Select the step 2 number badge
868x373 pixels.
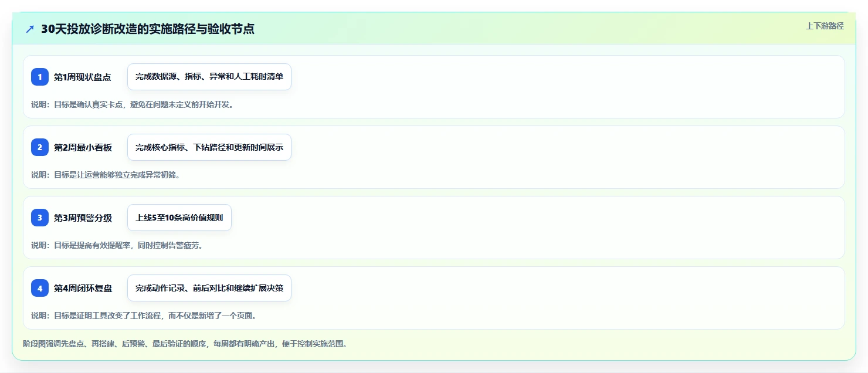(40, 147)
